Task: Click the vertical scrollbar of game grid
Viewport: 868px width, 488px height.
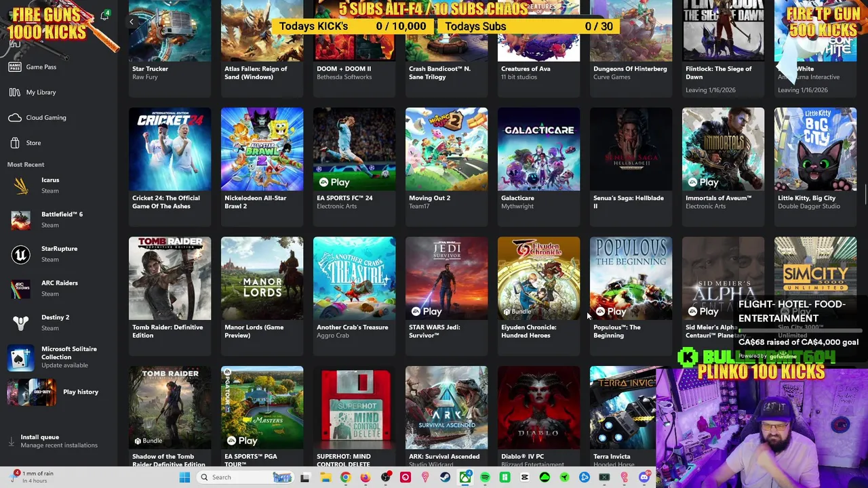Action: point(865,193)
